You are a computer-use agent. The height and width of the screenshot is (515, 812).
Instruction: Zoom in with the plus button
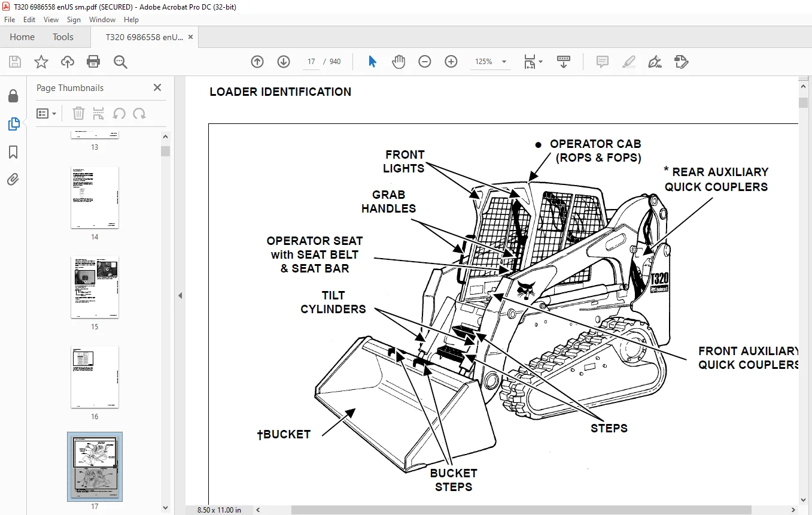[451, 62]
